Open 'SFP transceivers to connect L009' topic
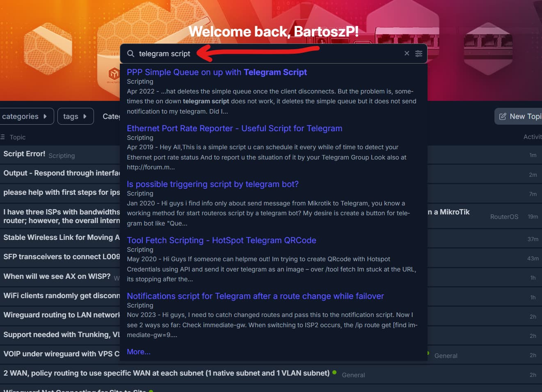 pyautogui.click(x=62, y=257)
